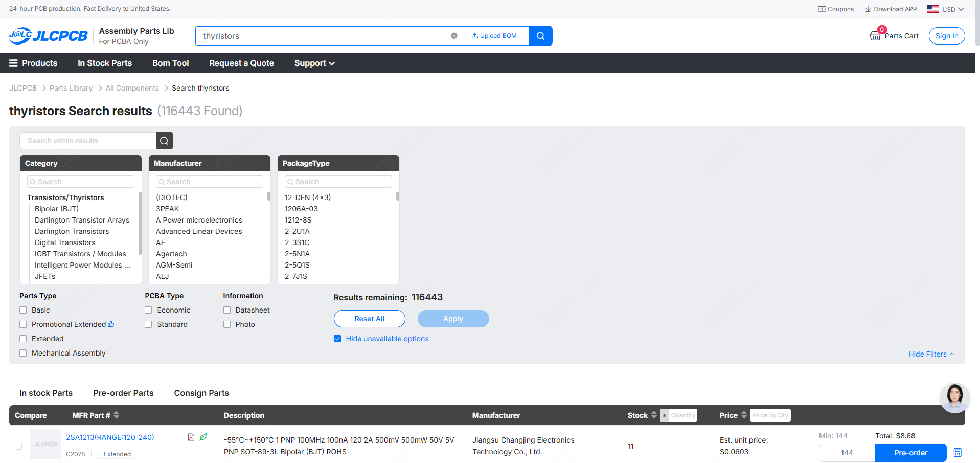
Task: Click the green leaf RoHS icon
Action: click(203, 437)
